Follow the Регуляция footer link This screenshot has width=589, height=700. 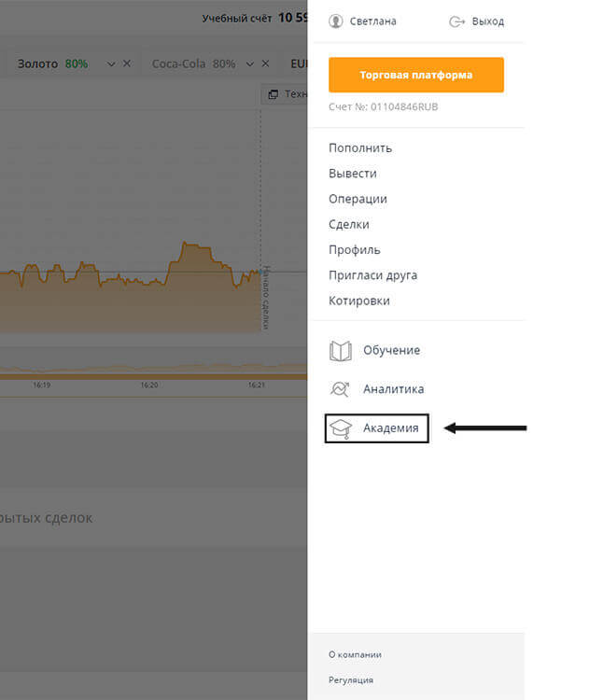pos(351,680)
